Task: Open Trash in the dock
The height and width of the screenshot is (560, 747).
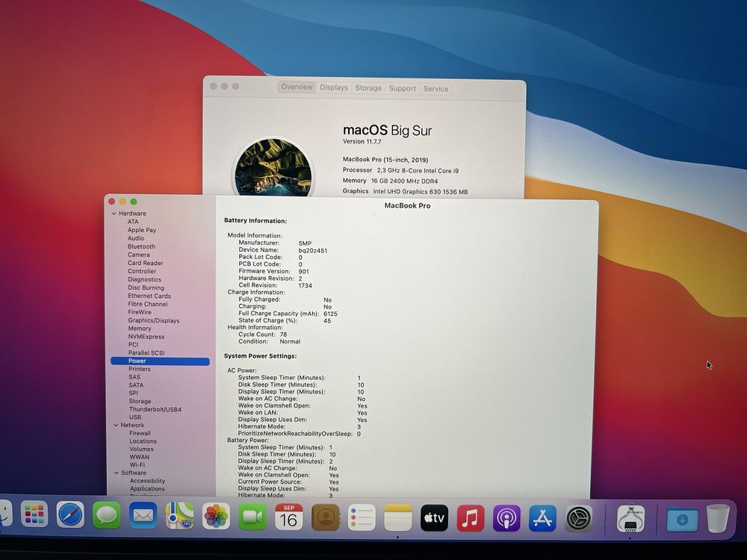Action: 718,519
